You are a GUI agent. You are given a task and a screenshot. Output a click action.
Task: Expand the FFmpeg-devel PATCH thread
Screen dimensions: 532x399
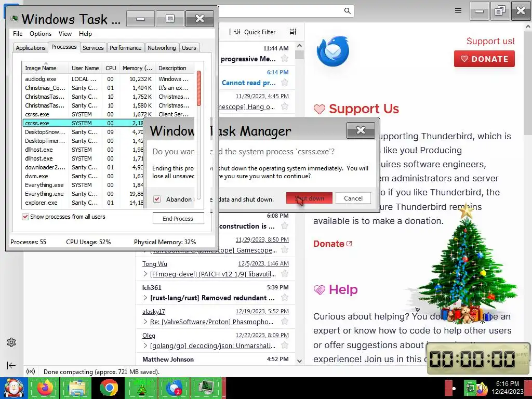pos(145,274)
